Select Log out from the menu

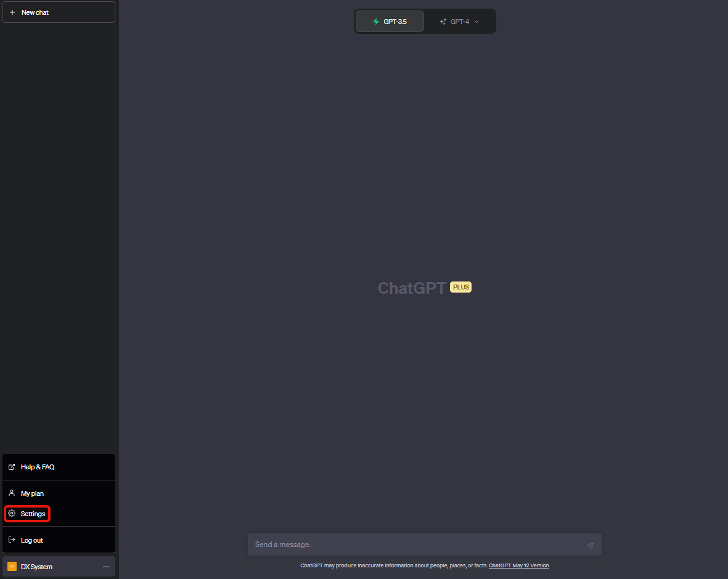tap(59, 540)
